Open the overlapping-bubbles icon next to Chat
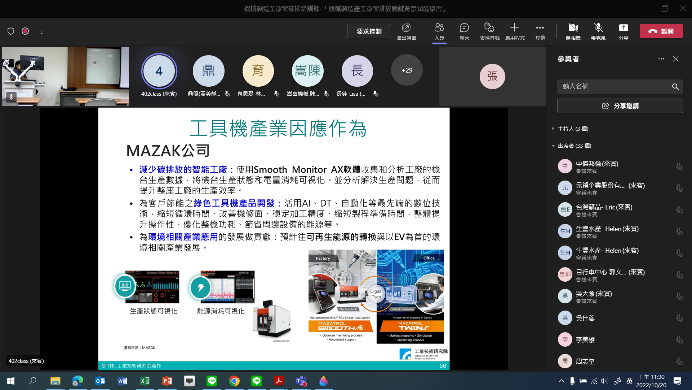The height and width of the screenshot is (390, 692). [489, 31]
